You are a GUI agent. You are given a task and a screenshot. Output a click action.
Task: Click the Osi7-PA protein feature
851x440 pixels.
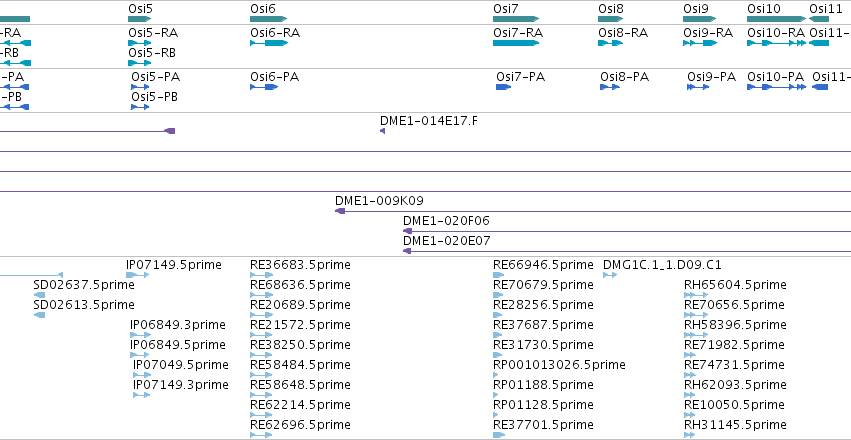[x=504, y=87]
